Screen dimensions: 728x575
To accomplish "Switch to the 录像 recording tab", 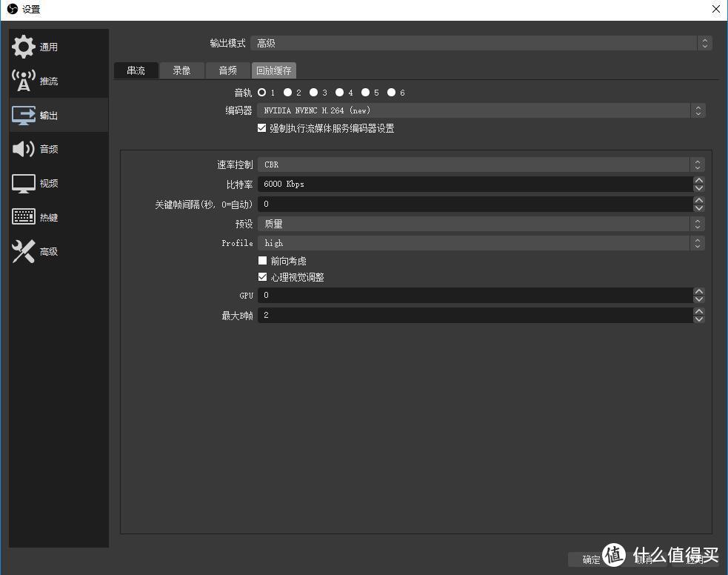I will click(181, 70).
